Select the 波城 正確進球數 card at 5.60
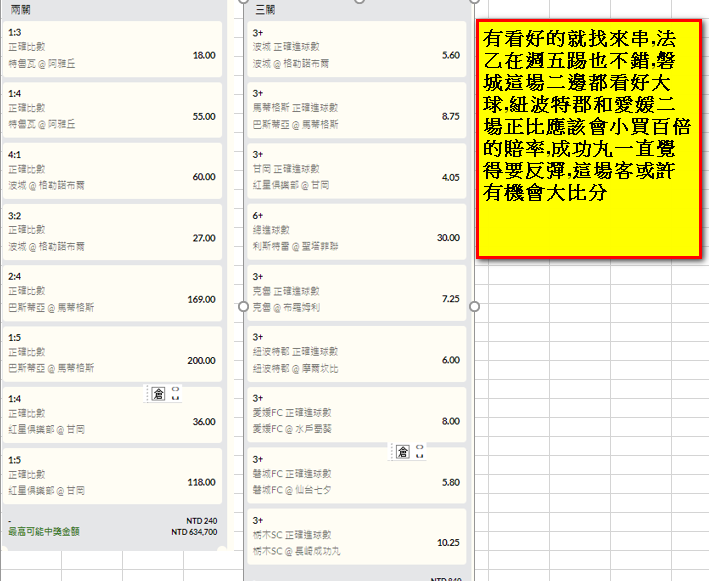Image resolution: width=709 pixels, height=581 pixels. point(357,49)
